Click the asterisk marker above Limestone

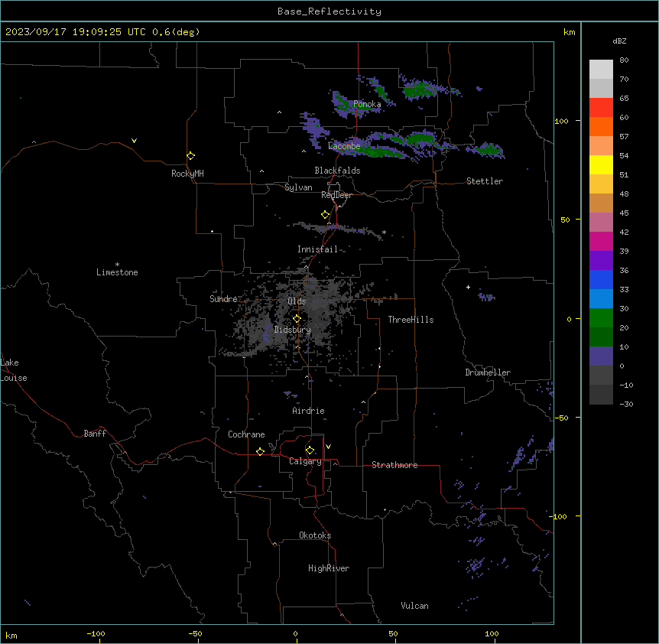(x=117, y=265)
